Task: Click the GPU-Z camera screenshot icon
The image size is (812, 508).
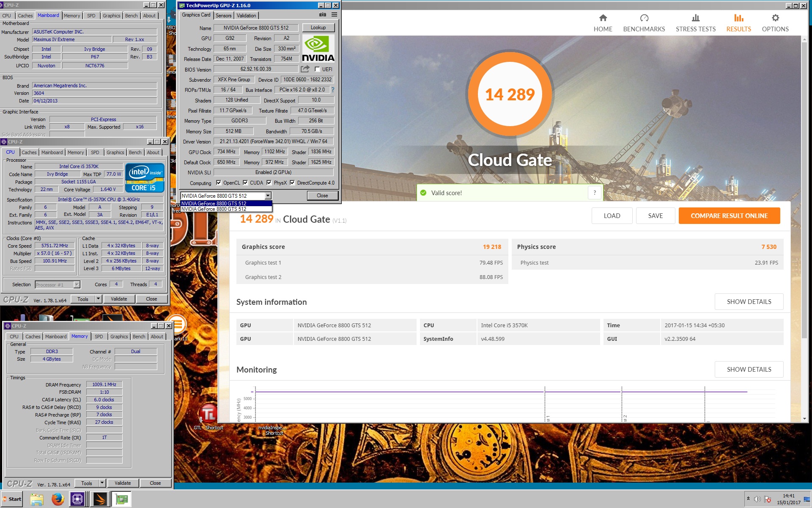Action: coord(323,15)
